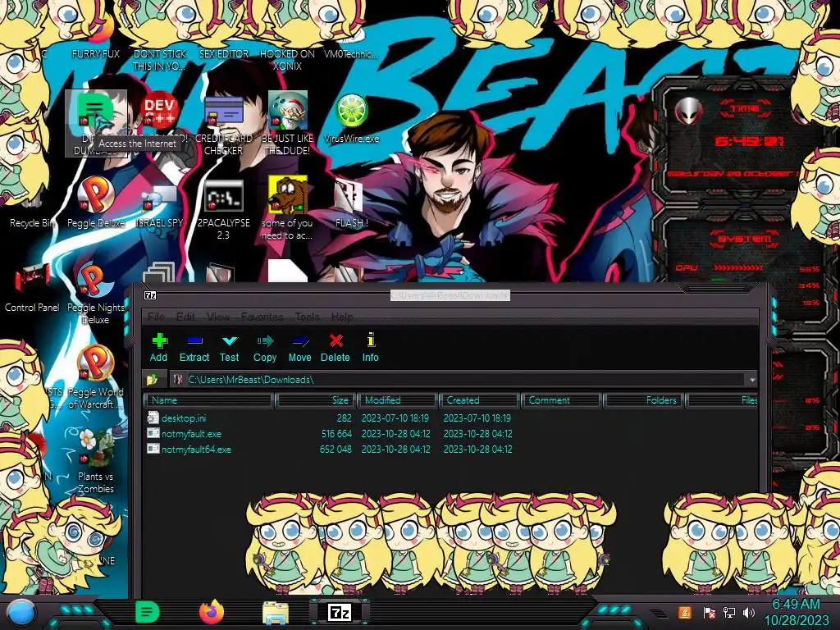The image size is (840, 630).
Task: Select the CREDIT CARD CHECKER desktop icon
Action: 223,125
